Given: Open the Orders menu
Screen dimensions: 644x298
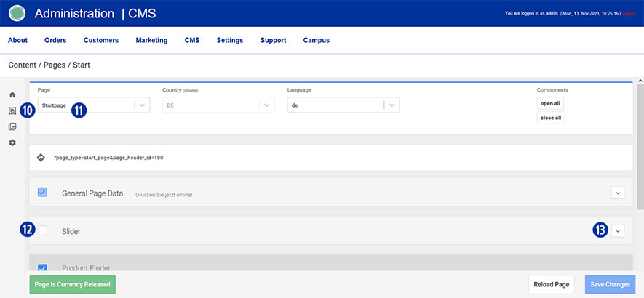Looking at the screenshot, I should tap(55, 41).
